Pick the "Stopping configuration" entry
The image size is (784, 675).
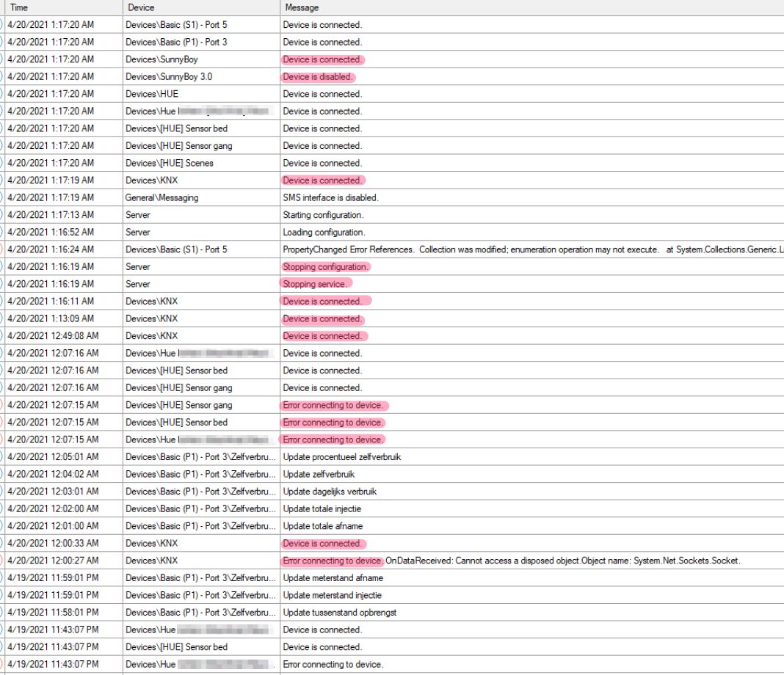325,267
